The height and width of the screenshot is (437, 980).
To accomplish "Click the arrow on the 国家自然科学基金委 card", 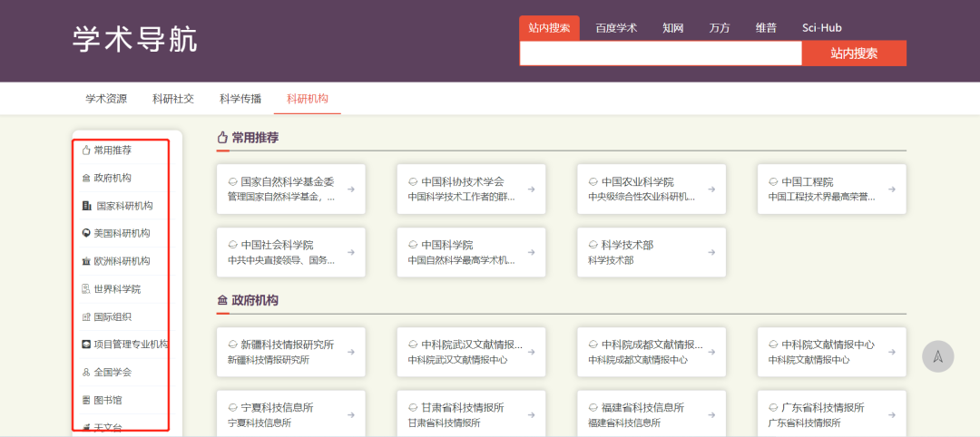I will (351, 189).
